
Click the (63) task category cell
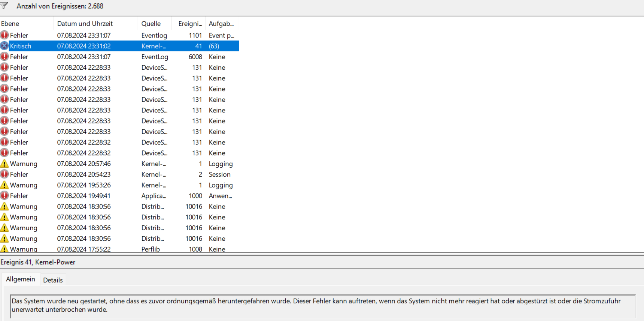click(214, 46)
